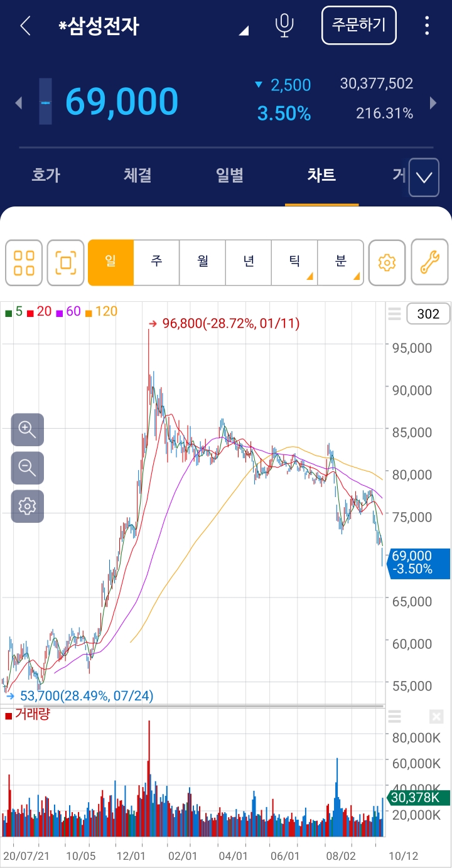452x868 pixels.
Task: Tap the microphone voice search icon
Action: click(x=285, y=26)
